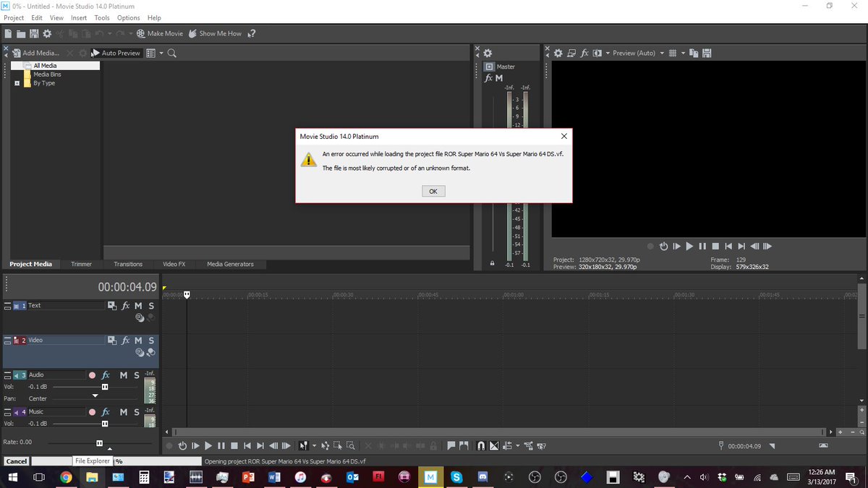This screenshot has height=488, width=868.
Task: Click the Rate slider handle
Action: click(100, 443)
